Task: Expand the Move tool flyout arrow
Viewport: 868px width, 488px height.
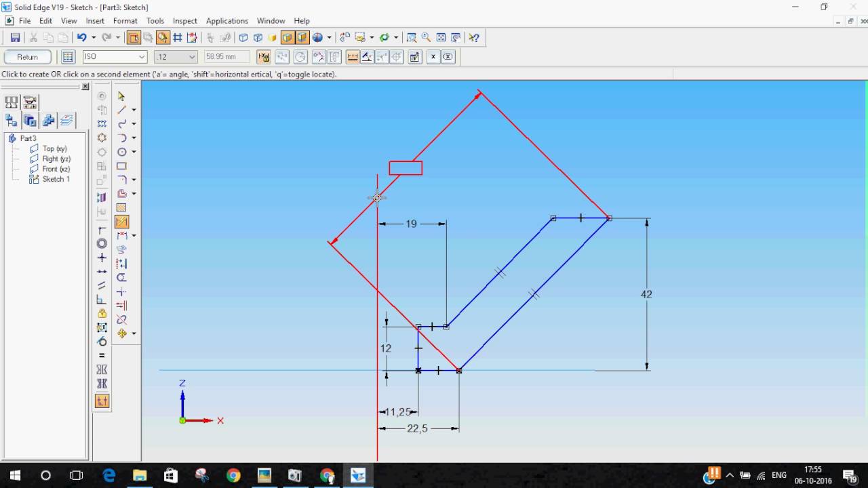Action: 134,333
